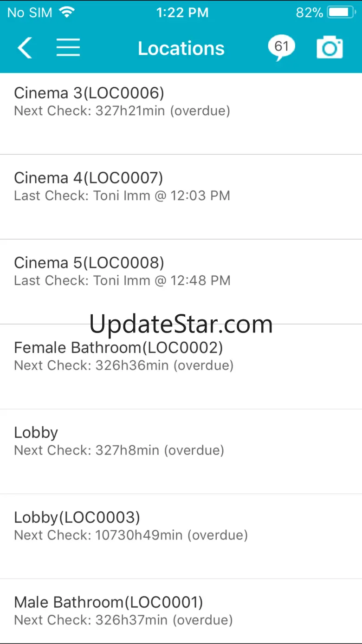Open the hamburger menu
Image resolution: width=362 pixels, height=644 pixels.
(x=68, y=48)
